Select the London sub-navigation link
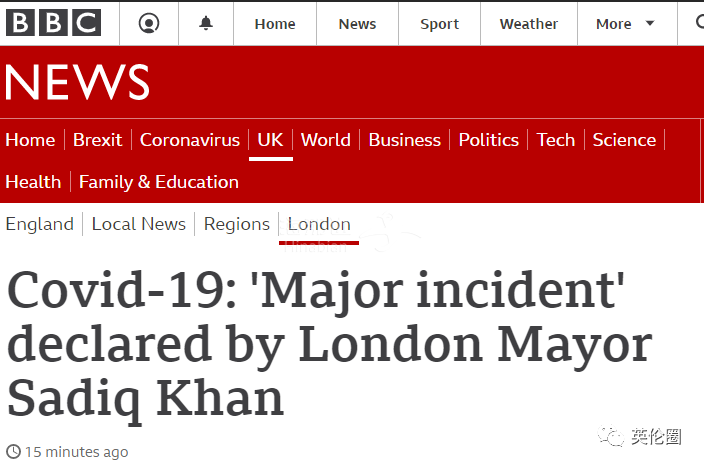The height and width of the screenshot is (467, 704). pyautogui.click(x=319, y=224)
